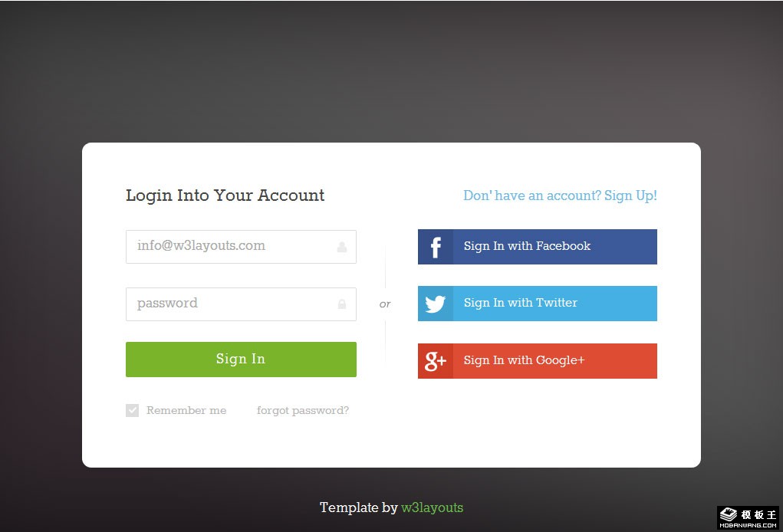
Task: Click the Facebook "f" logo icon
Action: pyautogui.click(x=436, y=247)
